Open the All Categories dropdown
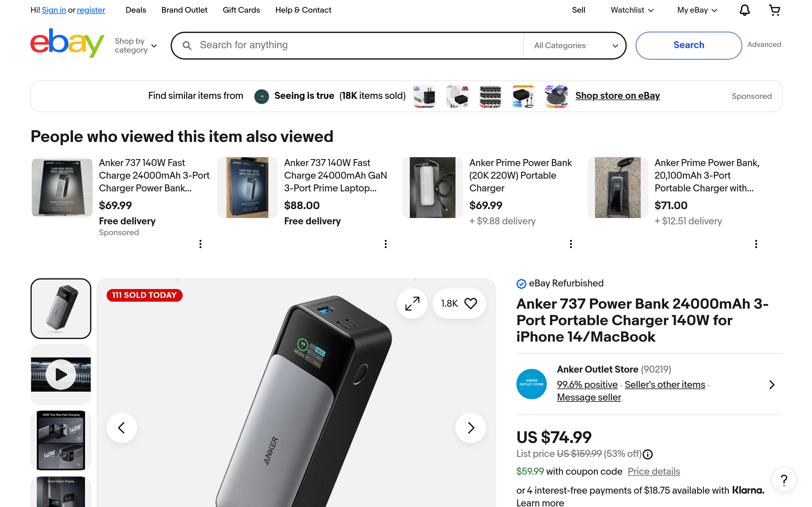 (575, 46)
